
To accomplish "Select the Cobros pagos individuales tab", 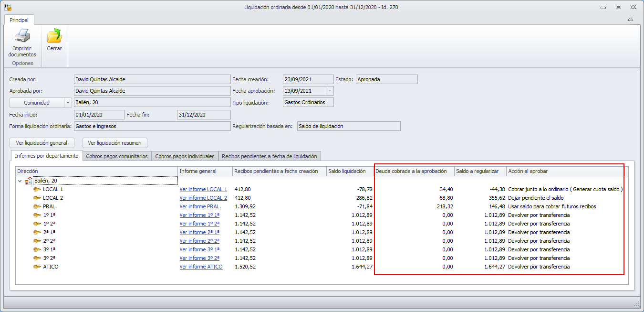I will point(185,156).
